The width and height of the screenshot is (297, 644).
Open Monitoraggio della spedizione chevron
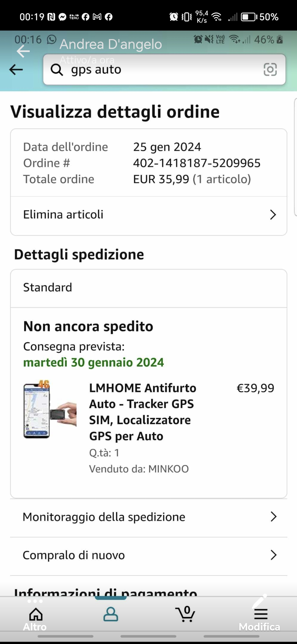(x=273, y=517)
